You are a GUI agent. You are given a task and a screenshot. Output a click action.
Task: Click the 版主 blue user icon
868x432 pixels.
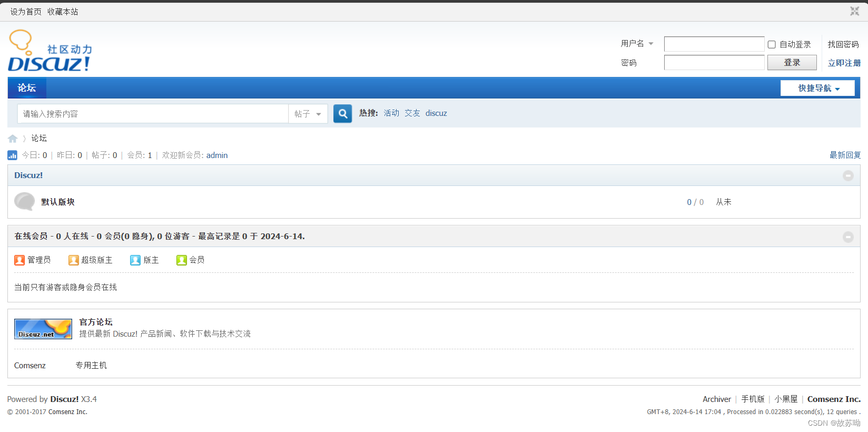[x=135, y=260]
